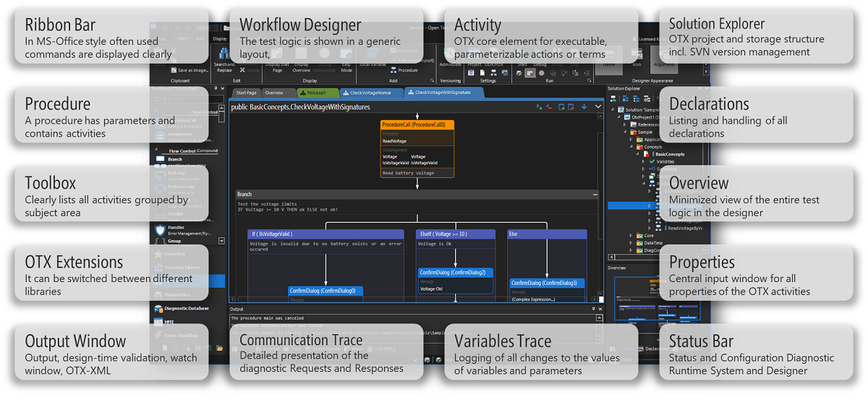Click 'Read battery voltage' description text
The height and width of the screenshot is (400, 868).
pyautogui.click(x=407, y=174)
